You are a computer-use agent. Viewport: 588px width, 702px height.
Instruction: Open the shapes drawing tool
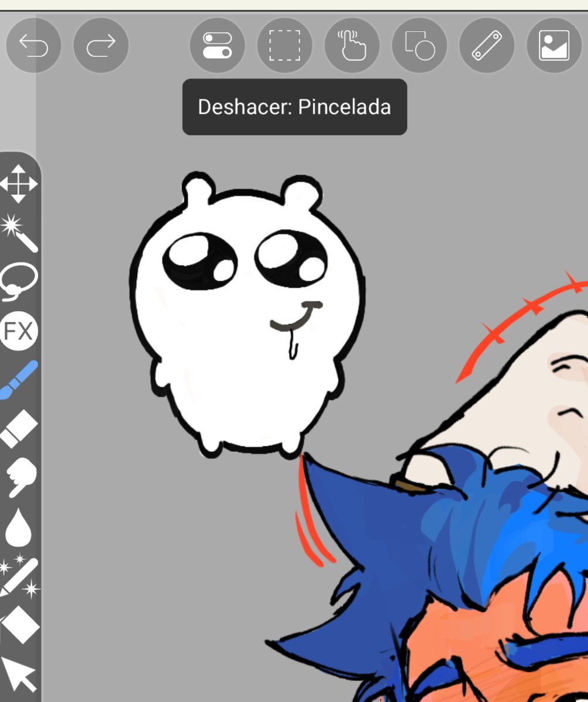click(419, 46)
